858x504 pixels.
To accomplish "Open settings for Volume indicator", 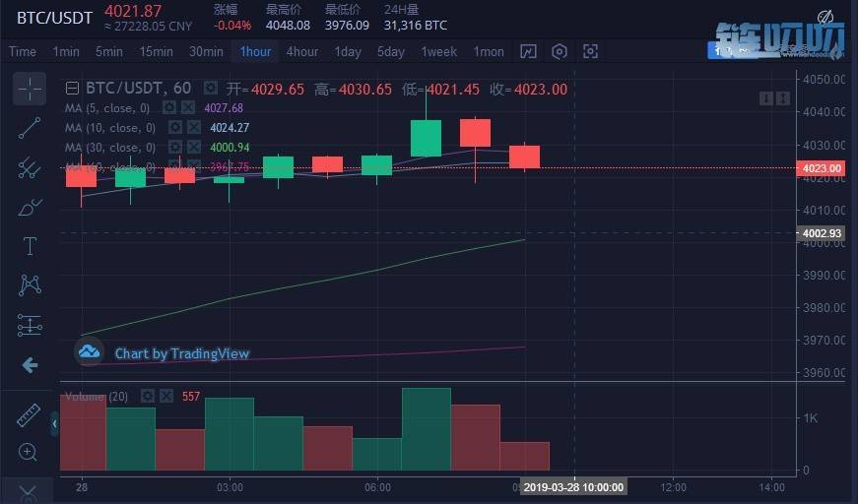I will (x=147, y=396).
